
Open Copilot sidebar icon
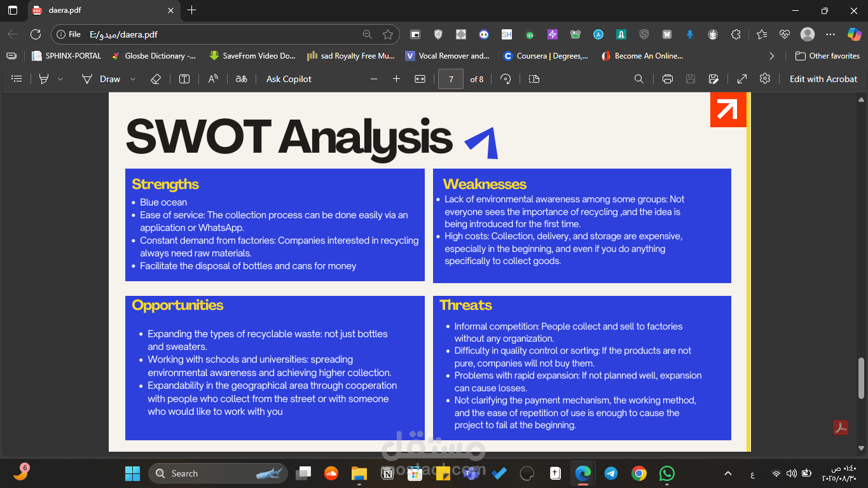click(x=854, y=34)
